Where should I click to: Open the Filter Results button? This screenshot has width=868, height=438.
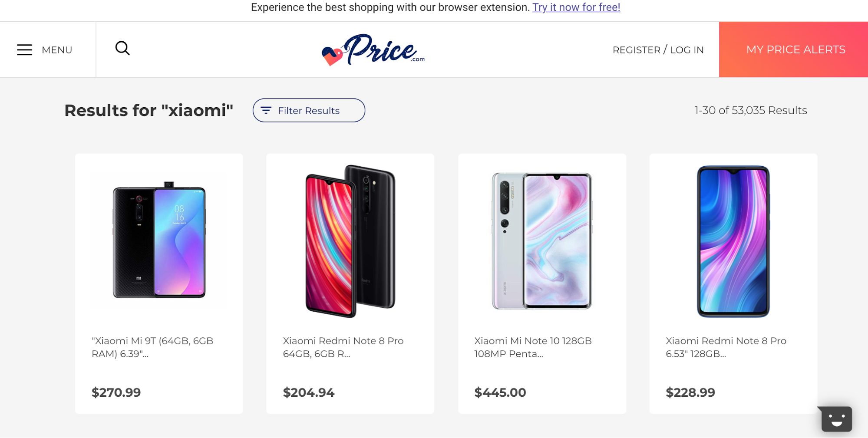[x=309, y=110]
